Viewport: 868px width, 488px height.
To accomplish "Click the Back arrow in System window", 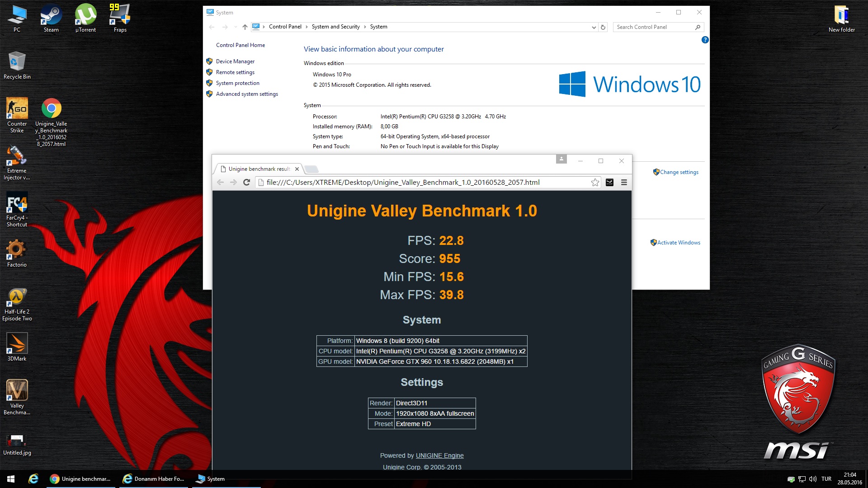I will point(212,27).
